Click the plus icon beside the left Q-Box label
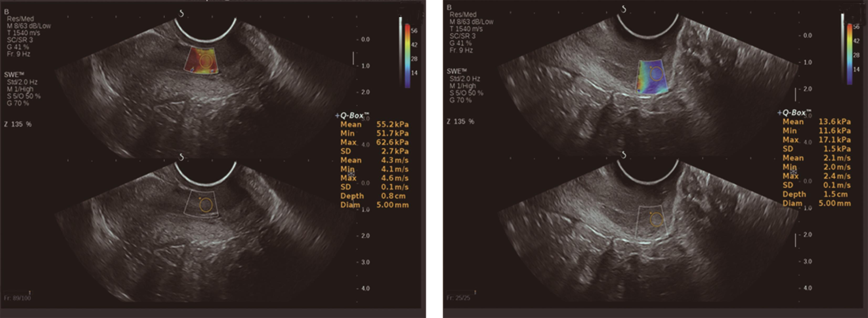 (x=337, y=116)
